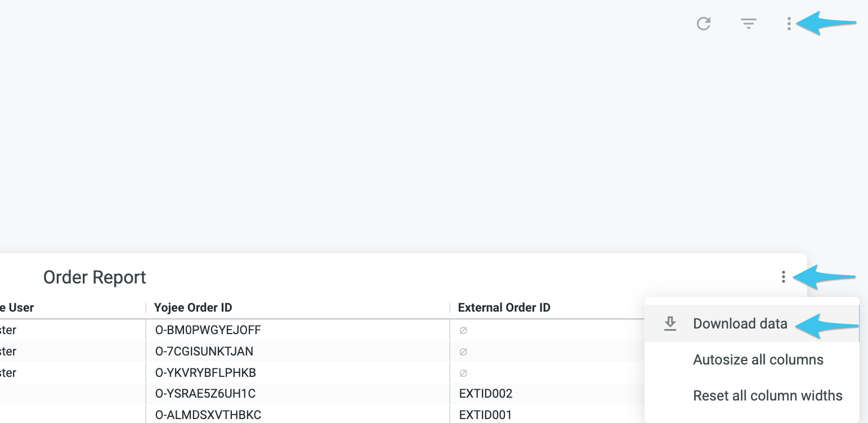Click the EXTID002 external ID cell

click(x=486, y=394)
